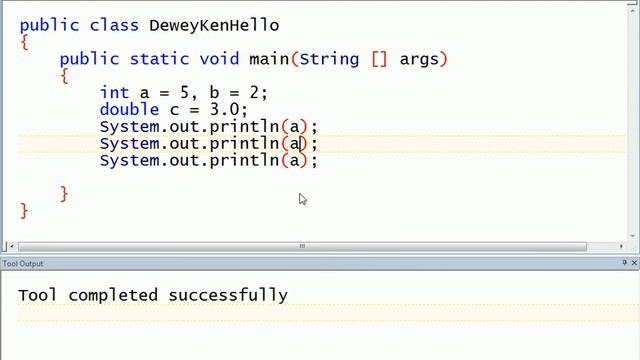Click the vertical scrollbar down arrow
640x360 pixels.
tap(633, 236)
